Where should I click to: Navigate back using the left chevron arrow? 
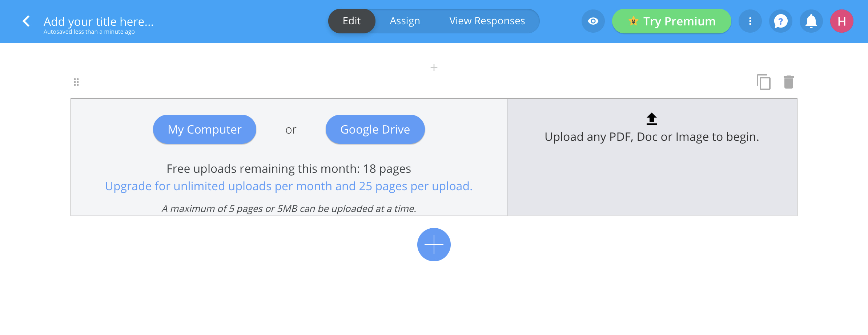(25, 21)
